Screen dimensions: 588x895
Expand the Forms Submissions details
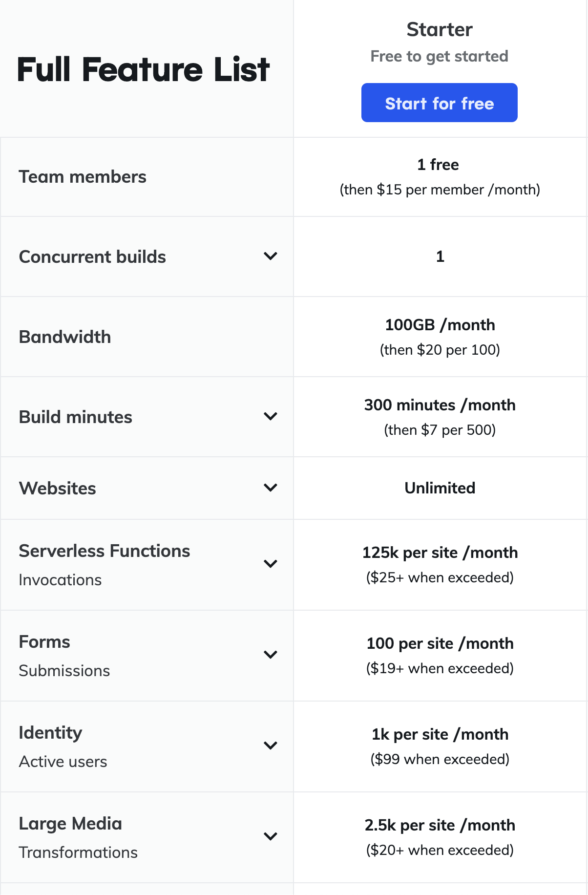pyautogui.click(x=270, y=655)
